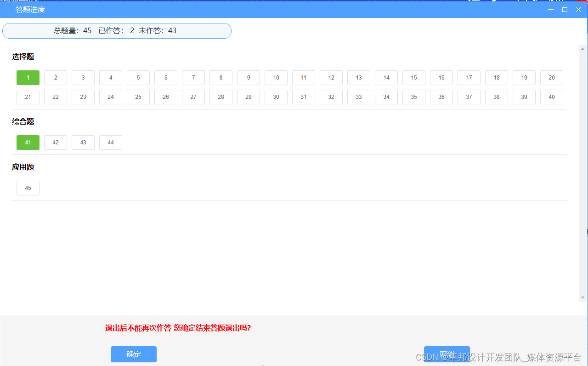Confirm exit by clicking 确定

coord(133,354)
